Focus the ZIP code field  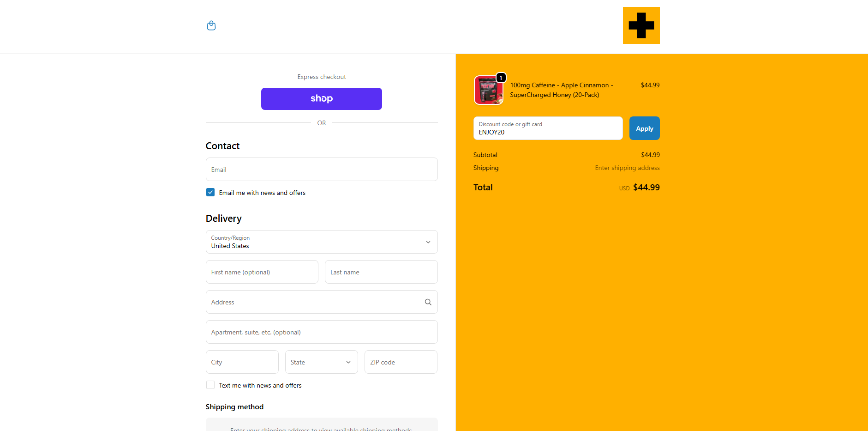401,362
